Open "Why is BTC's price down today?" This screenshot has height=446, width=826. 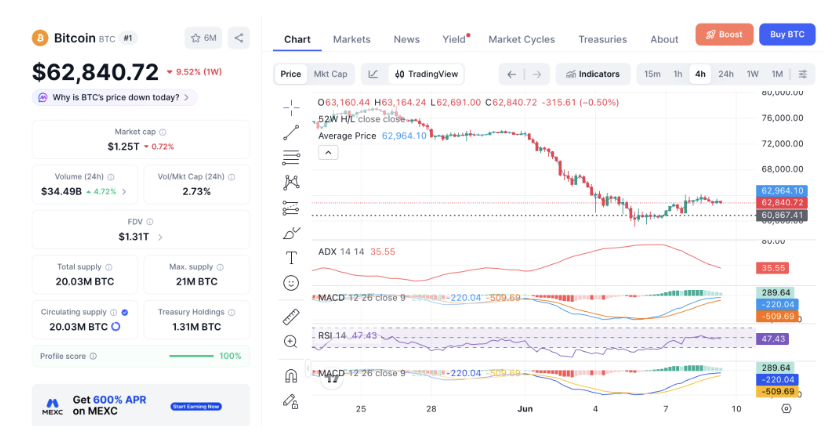point(115,97)
